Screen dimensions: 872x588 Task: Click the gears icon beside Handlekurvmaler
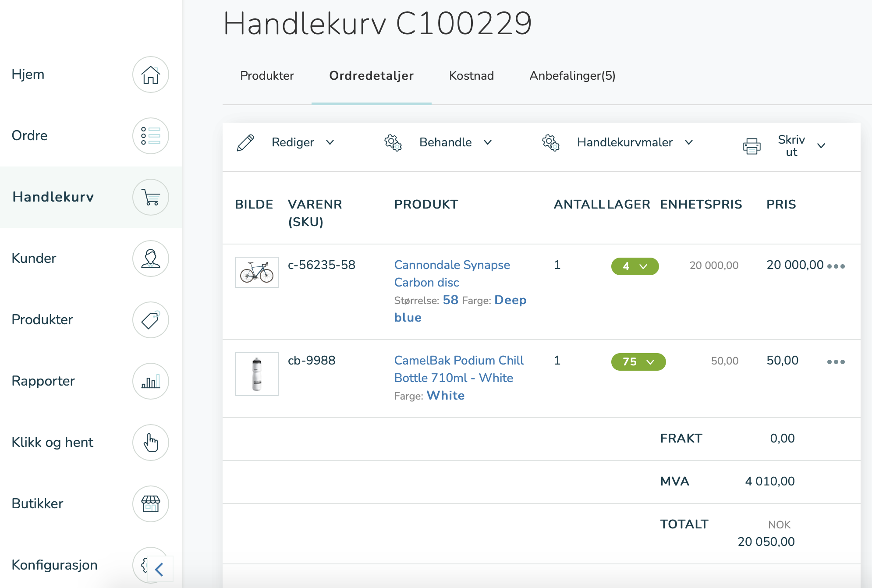tap(551, 142)
